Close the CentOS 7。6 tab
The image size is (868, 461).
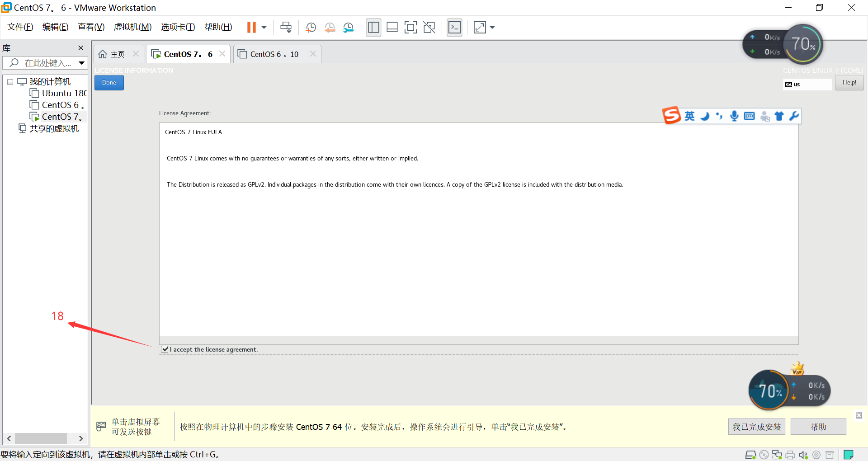[x=222, y=54]
